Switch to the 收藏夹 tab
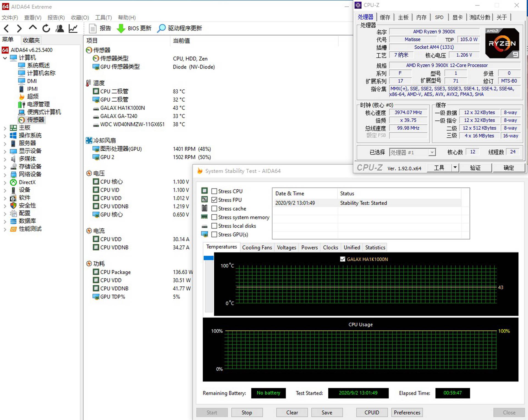The height and width of the screenshot is (420, 528). [31, 40]
